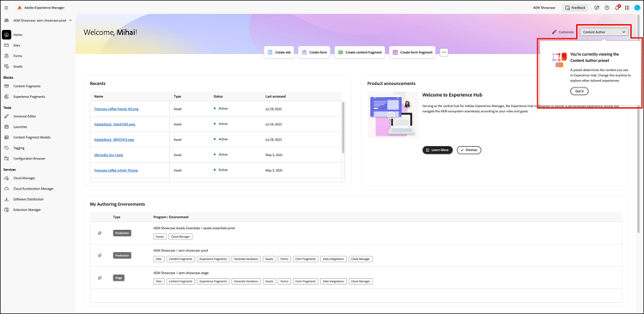Open the Frescopa coffee artistic png link
This screenshot has height=314, width=644.
point(116,170)
